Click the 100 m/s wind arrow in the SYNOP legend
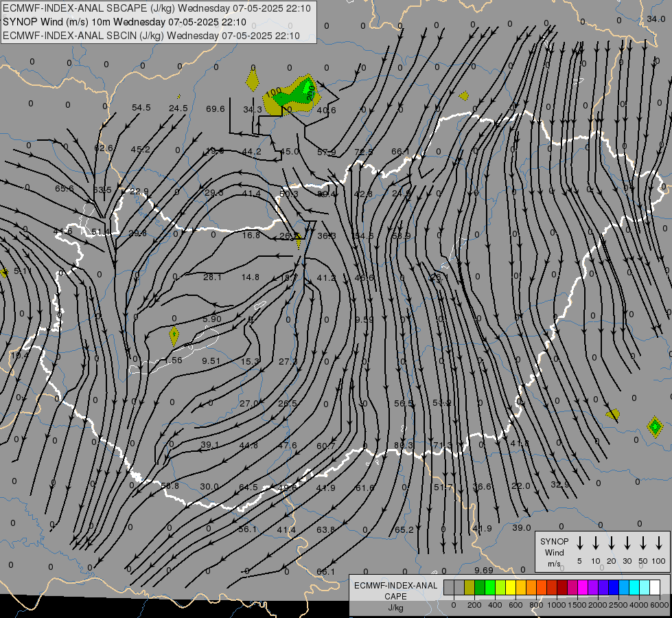Viewport: 672px width, 618px height. (x=659, y=542)
